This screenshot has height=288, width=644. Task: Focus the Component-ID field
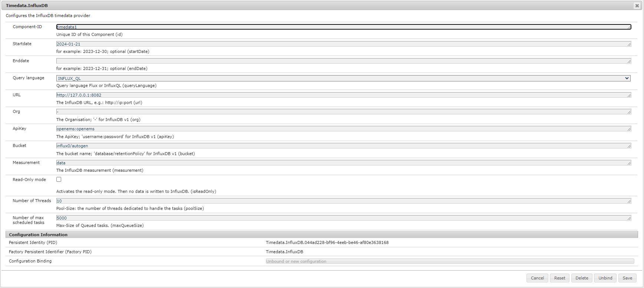point(344,27)
